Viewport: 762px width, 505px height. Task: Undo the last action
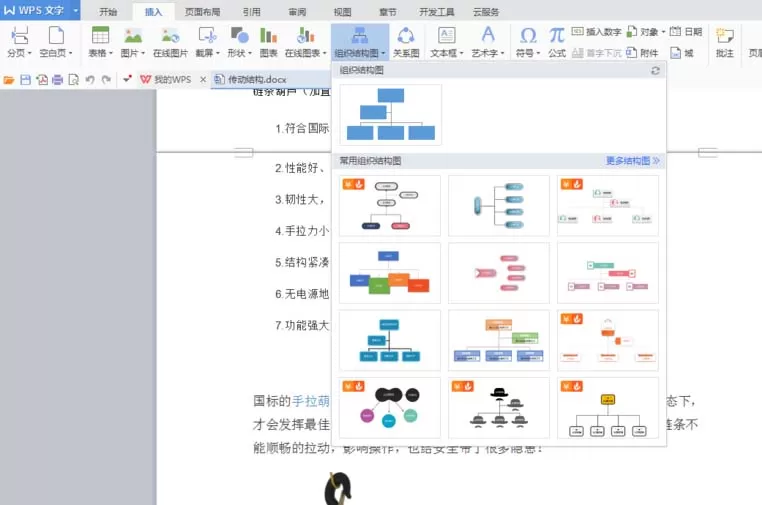coord(90,80)
